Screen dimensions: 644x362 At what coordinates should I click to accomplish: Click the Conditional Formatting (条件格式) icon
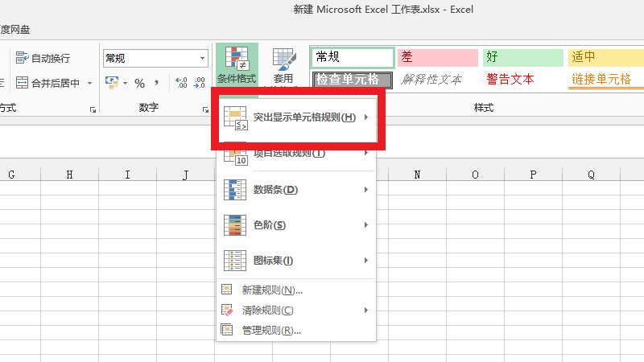pyautogui.click(x=237, y=59)
